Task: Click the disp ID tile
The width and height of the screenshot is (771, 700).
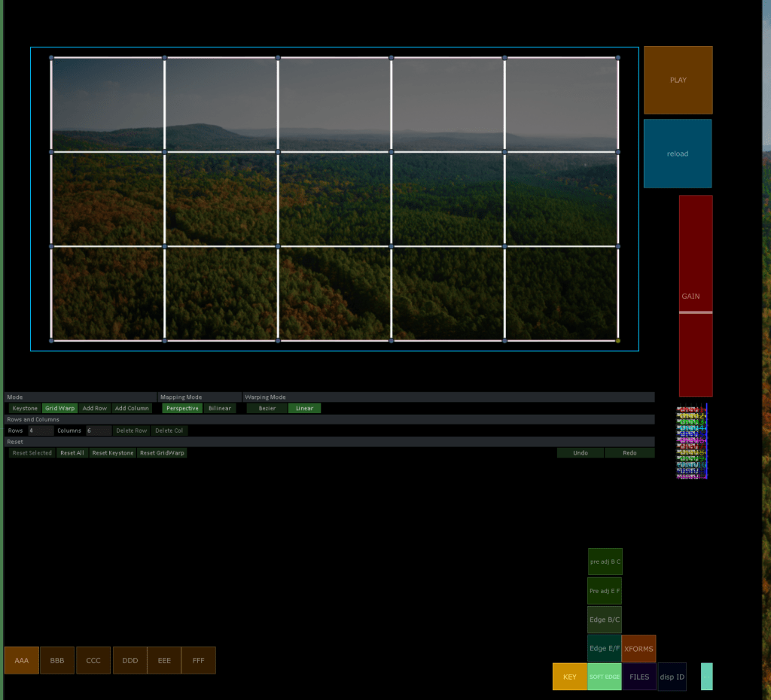Action: (672, 677)
